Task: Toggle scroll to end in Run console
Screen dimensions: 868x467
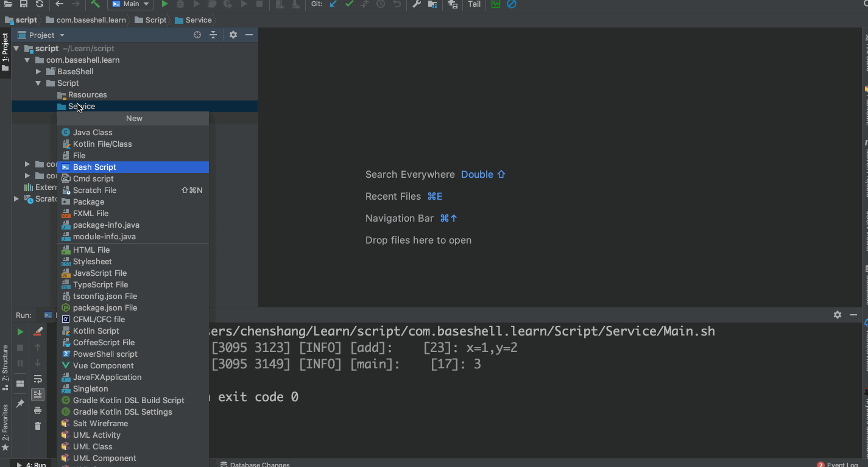Action: (38, 395)
